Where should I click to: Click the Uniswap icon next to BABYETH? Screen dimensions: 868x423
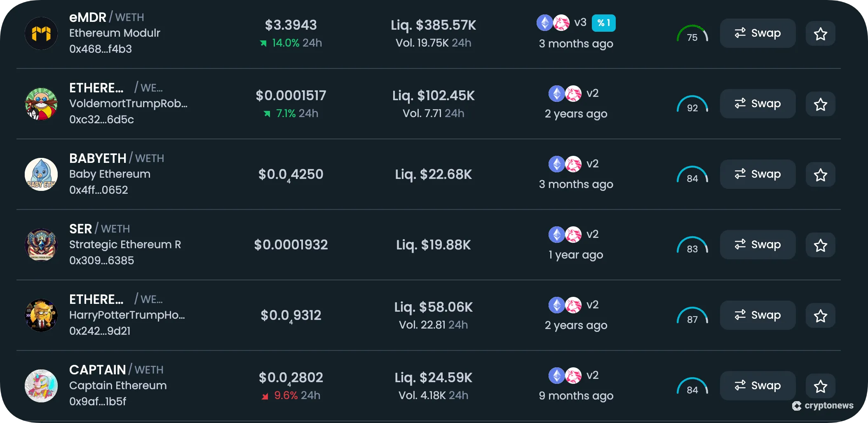pyautogui.click(x=573, y=164)
